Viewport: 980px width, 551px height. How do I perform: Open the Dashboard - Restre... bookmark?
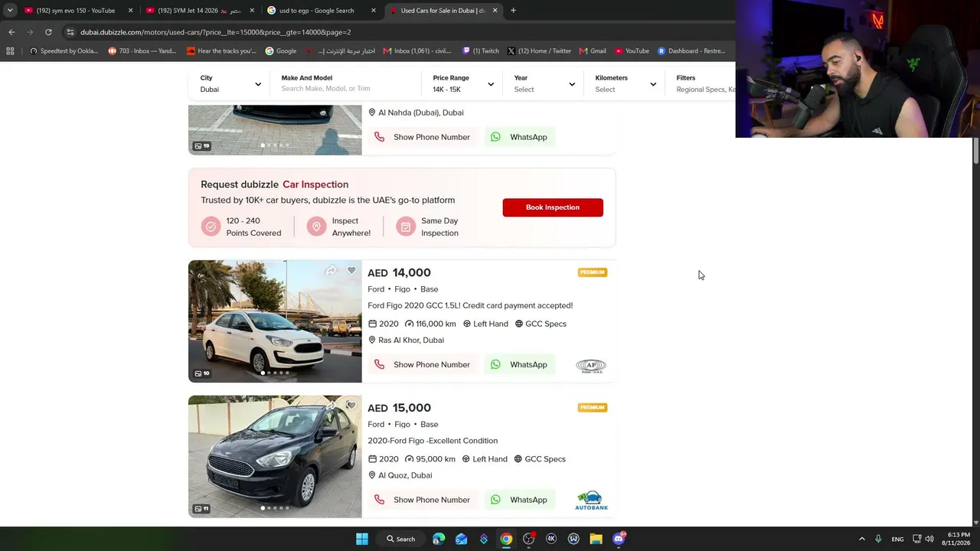click(x=691, y=51)
